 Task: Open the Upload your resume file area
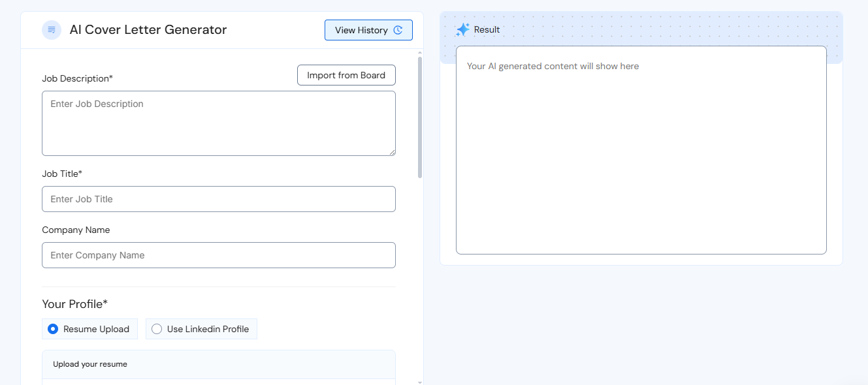click(x=219, y=364)
